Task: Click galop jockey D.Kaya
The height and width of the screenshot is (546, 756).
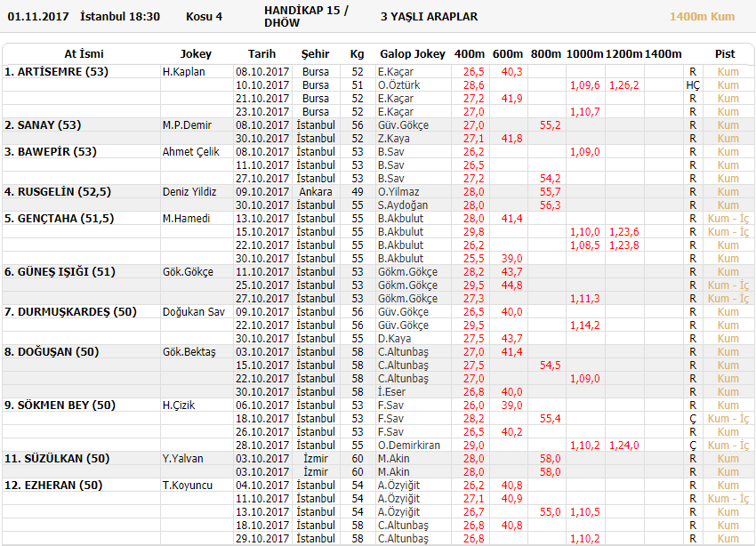Action: [394, 339]
